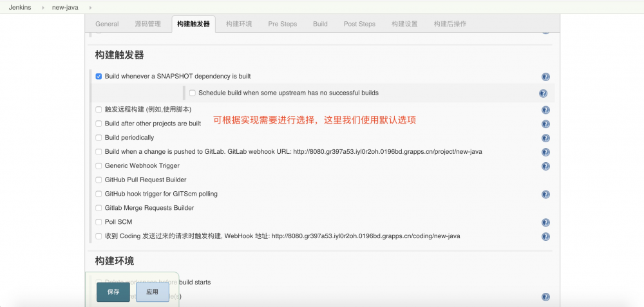Open help icon for Build periodically
The image size is (644, 307).
(x=545, y=138)
